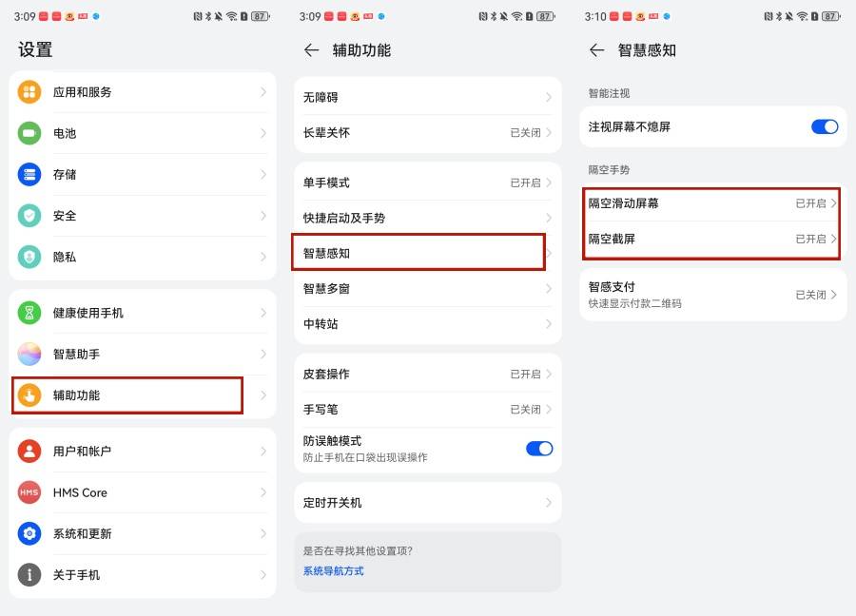Click the HMS Core icon

pos(29,492)
